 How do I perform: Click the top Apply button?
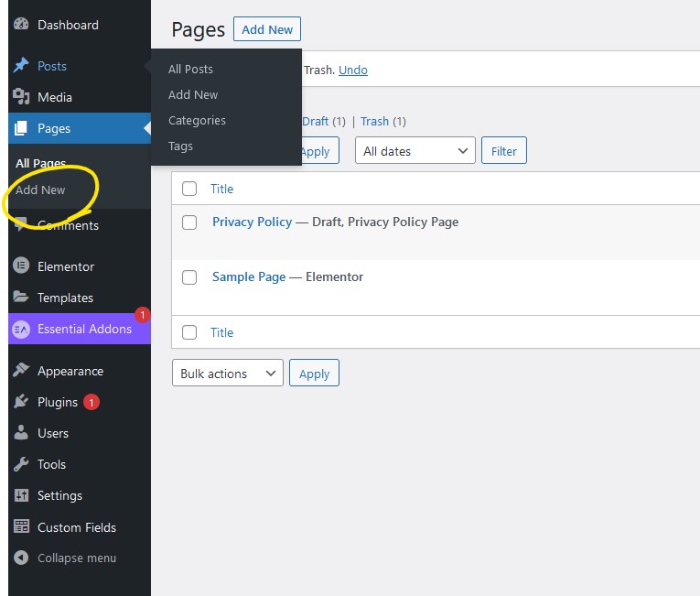tap(320, 150)
